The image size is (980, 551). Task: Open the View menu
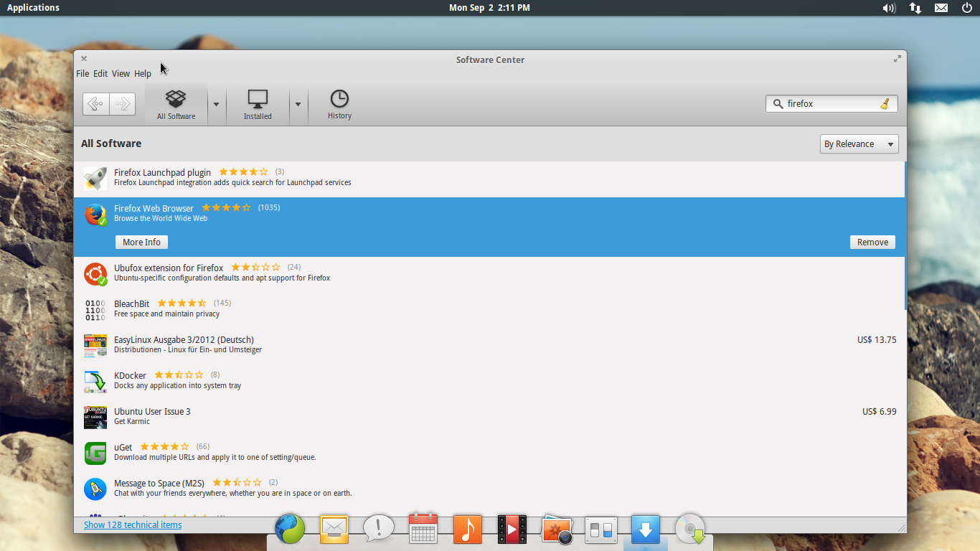tap(121, 73)
